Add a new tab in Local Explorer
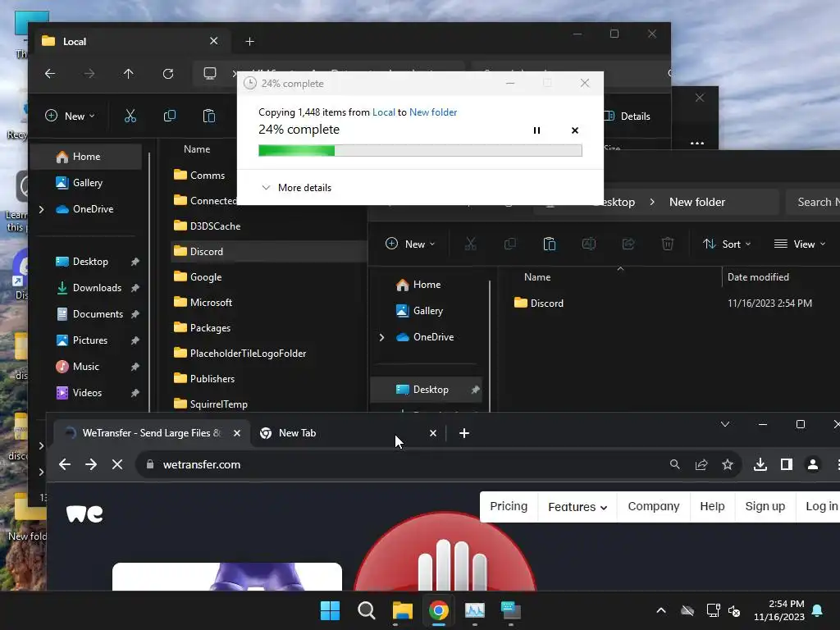 [249, 41]
